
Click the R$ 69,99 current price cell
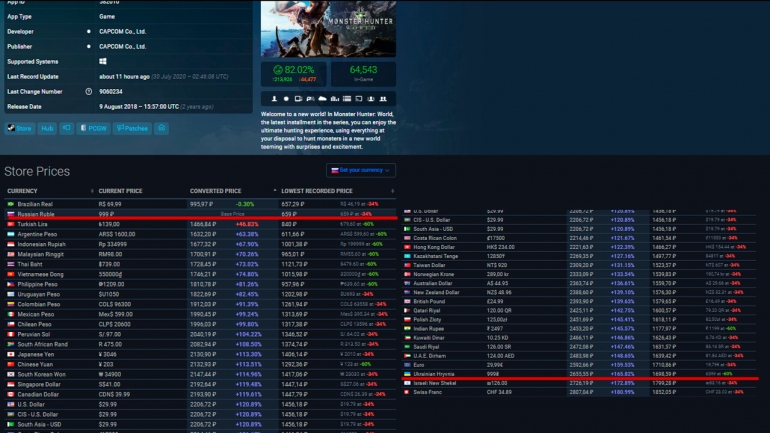coord(110,204)
